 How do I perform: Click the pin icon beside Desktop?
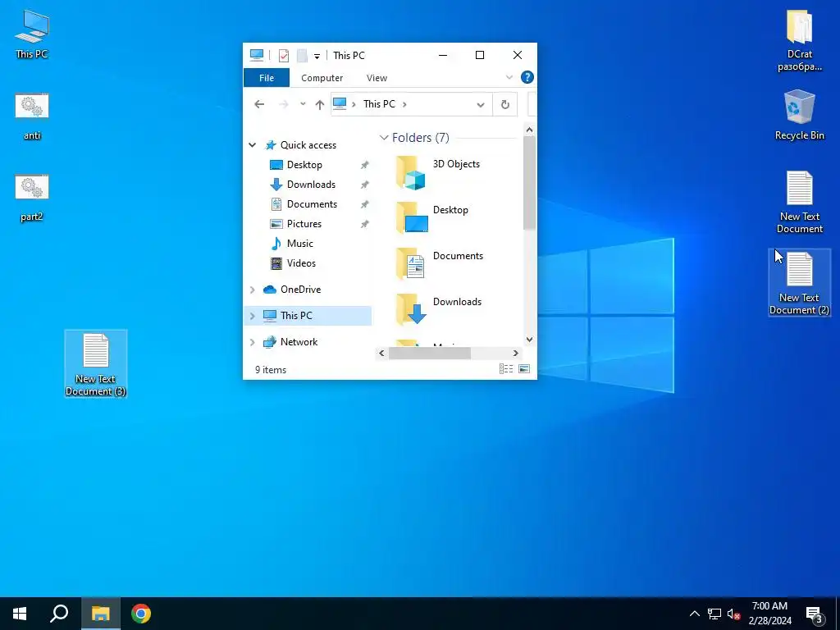click(x=365, y=165)
